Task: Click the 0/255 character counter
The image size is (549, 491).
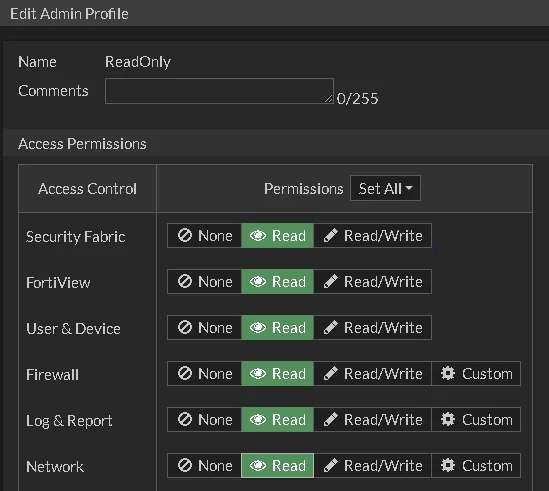Action: 357,99
